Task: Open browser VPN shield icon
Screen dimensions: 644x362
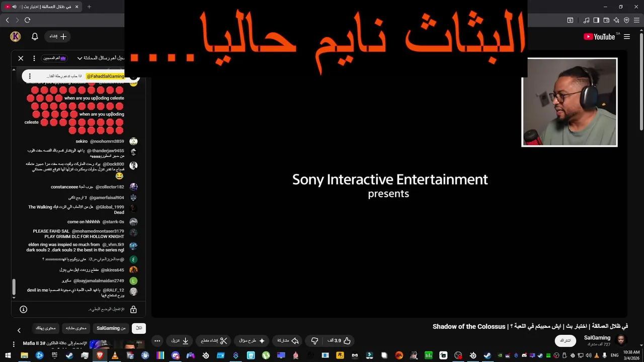Action: (x=626, y=20)
